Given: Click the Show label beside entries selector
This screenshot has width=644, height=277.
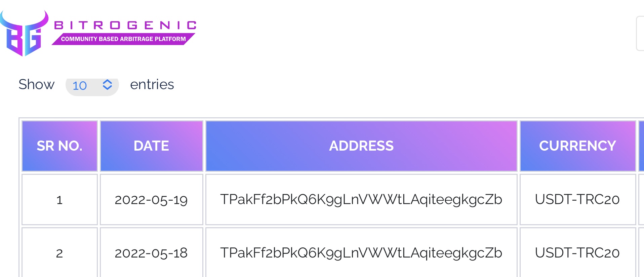Looking at the screenshot, I should coord(36,84).
